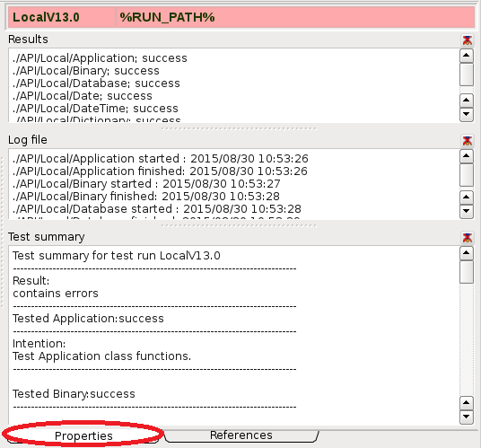Click the Results scrollbar thumb
481x448 pixels.
tap(467, 75)
